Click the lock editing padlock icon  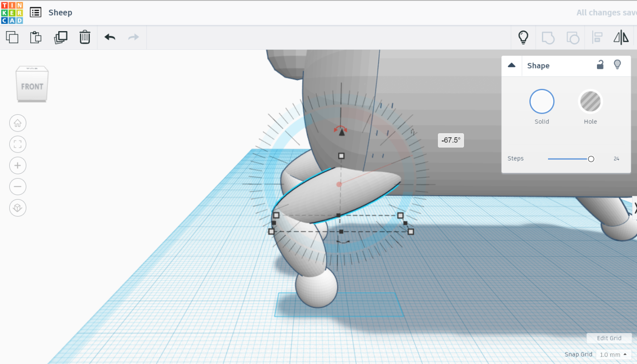tap(600, 65)
